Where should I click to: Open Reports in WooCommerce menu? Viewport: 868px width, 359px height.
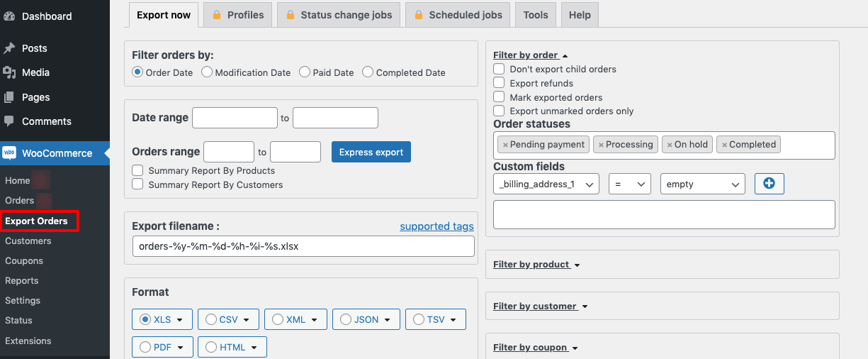22,281
